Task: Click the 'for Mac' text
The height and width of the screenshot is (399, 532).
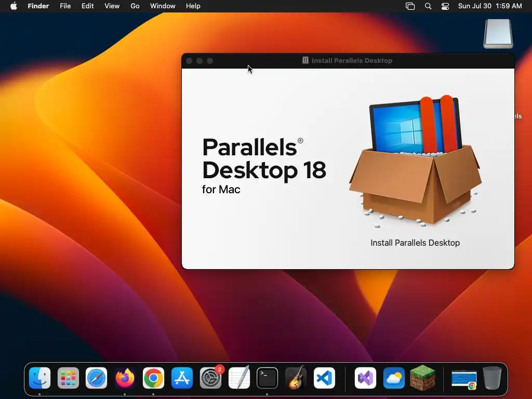Action: (x=221, y=189)
